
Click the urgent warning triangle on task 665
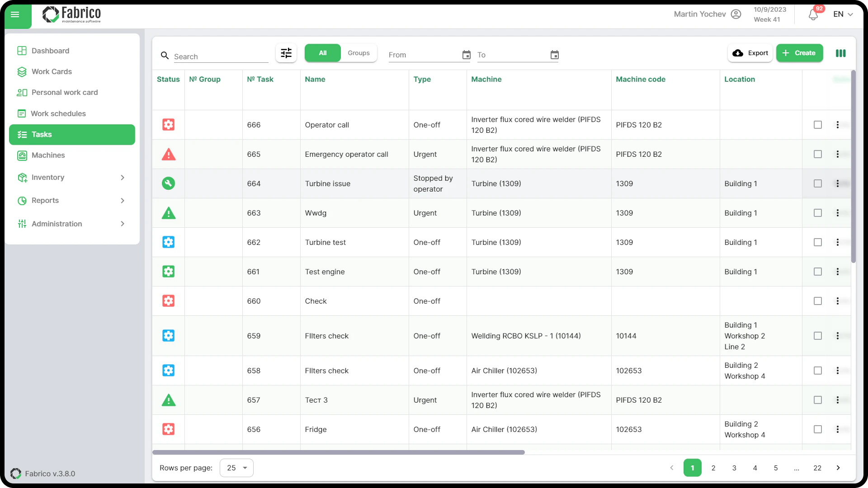169,154
